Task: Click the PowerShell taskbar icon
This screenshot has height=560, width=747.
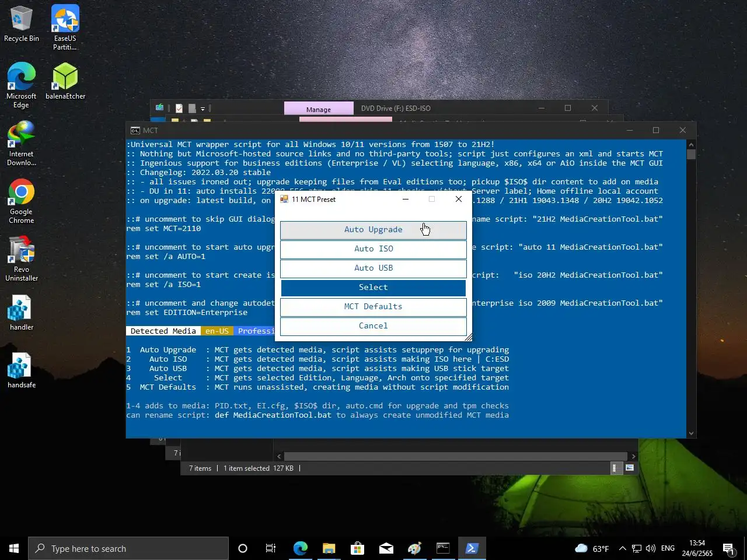Action: [x=472, y=548]
